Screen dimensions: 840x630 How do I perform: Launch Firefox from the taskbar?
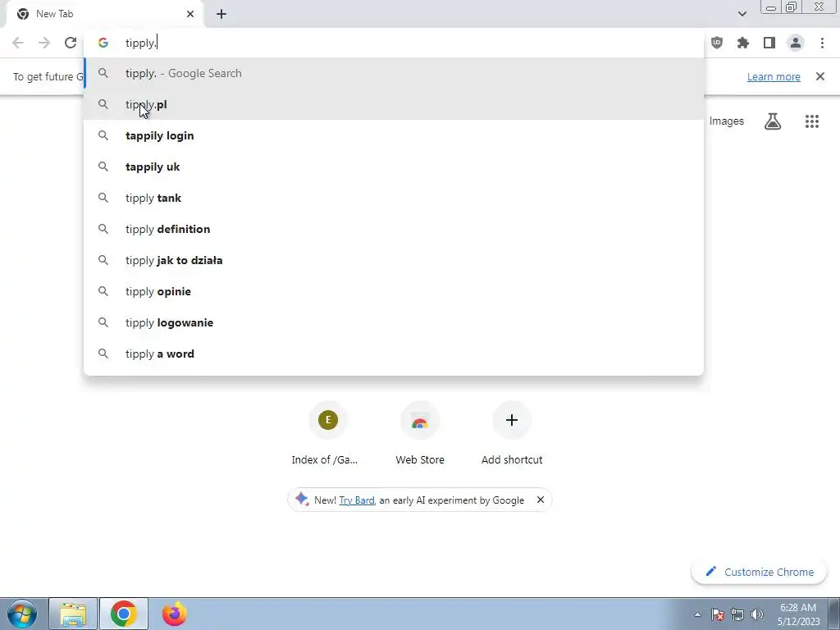tap(175, 614)
